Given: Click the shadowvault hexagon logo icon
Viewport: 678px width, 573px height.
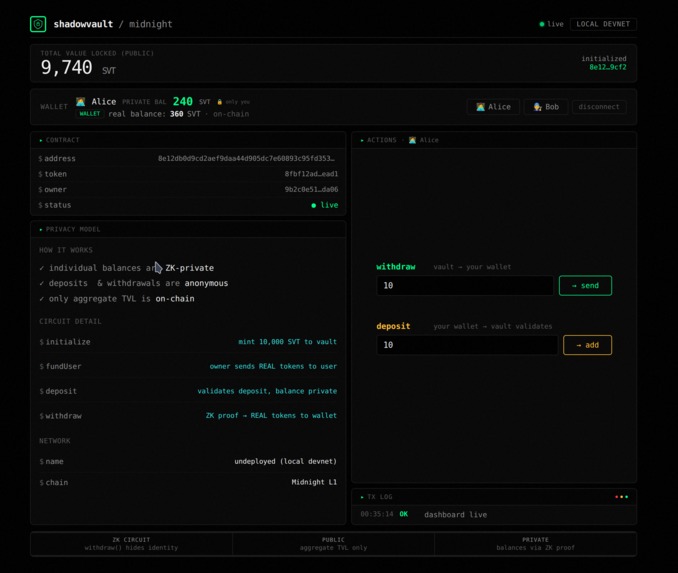Looking at the screenshot, I should [38, 24].
